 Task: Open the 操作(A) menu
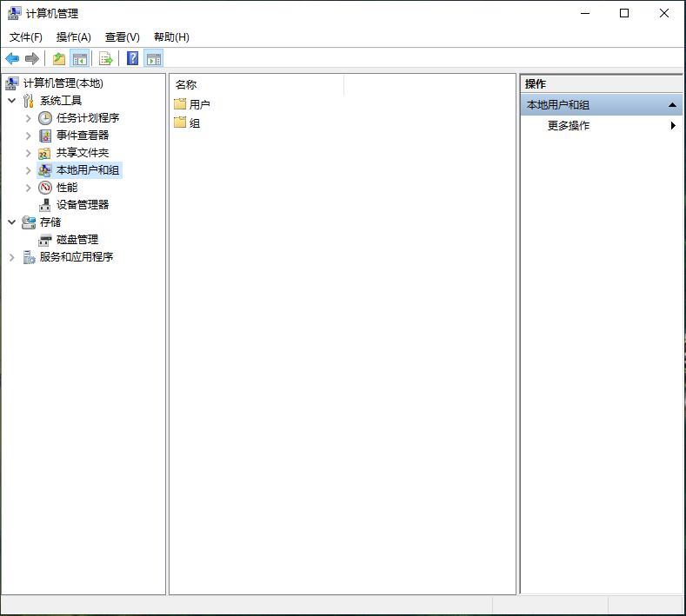pyautogui.click(x=74, y=36)
